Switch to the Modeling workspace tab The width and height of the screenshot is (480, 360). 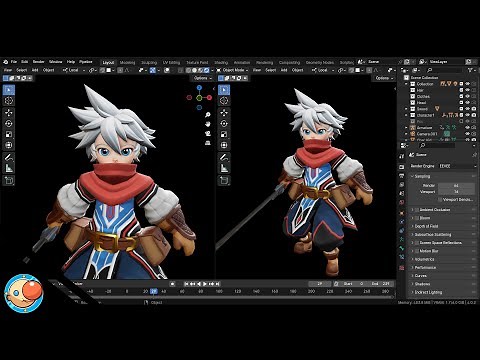[x=127, y=62]
